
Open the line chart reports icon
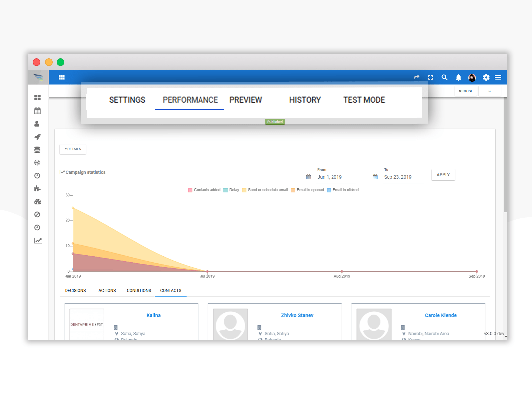point(38,241)
